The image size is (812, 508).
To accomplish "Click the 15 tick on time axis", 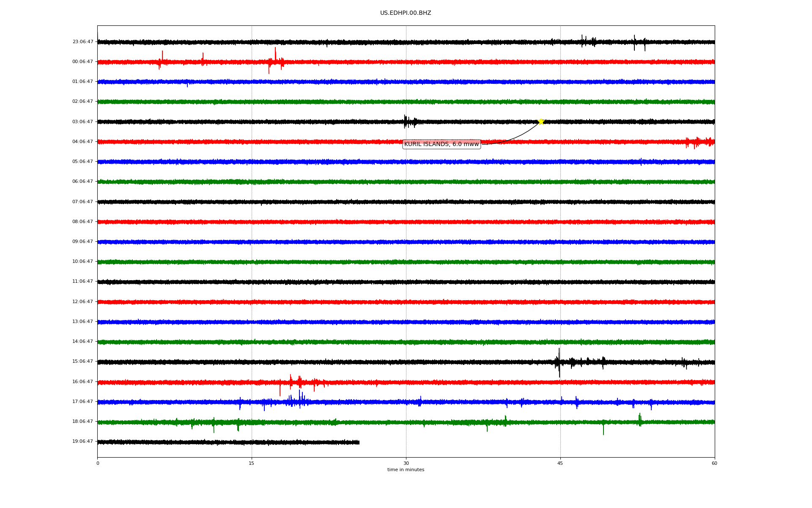I will click(252, 463).
